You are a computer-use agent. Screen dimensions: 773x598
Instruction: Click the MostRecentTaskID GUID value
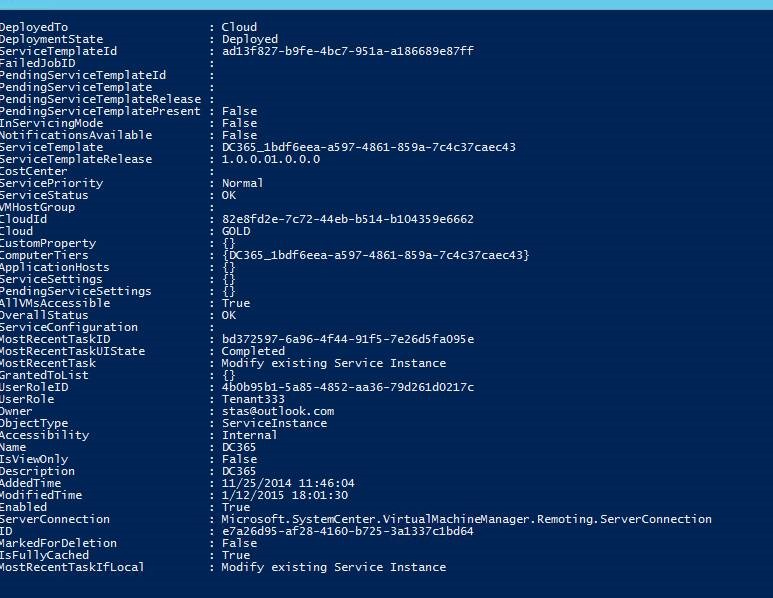point(347,339)
